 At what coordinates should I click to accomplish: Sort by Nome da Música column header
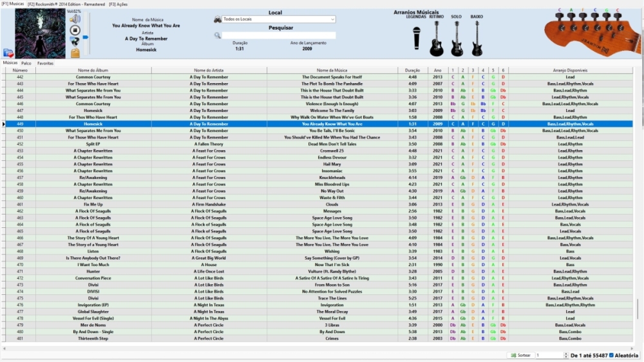tap(332, 70)
